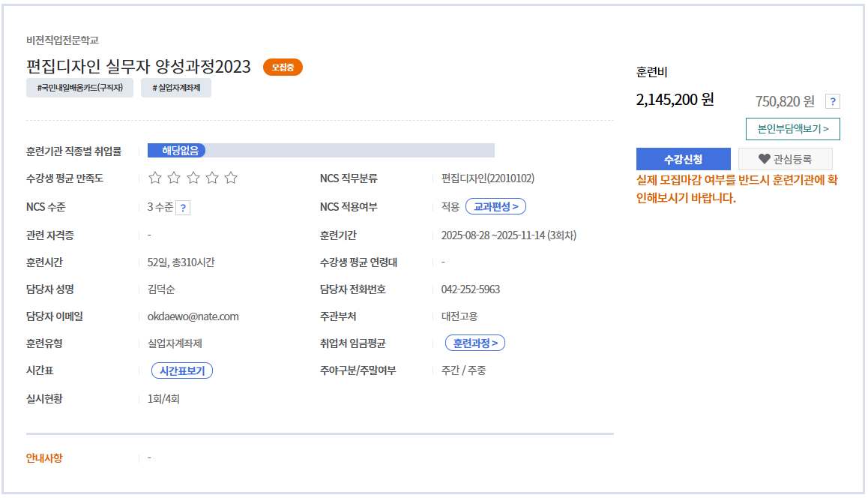
Task: Click the 실시현황 value 1회/4회
Action: tap(163, 399)
